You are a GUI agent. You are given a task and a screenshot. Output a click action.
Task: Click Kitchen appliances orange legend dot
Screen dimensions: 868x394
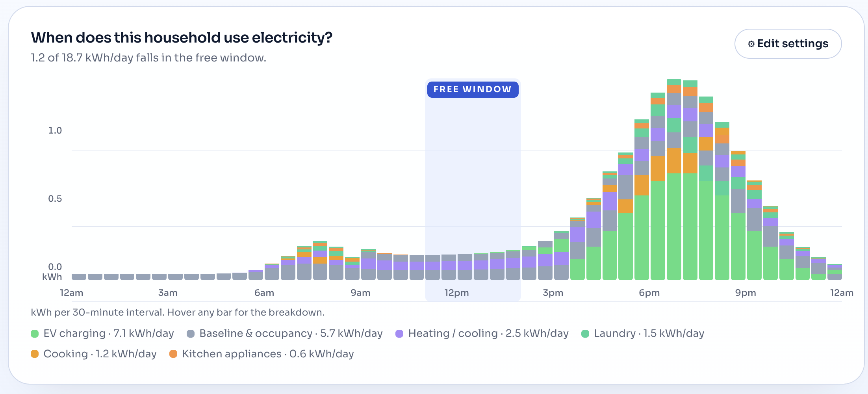pos(173,354)
